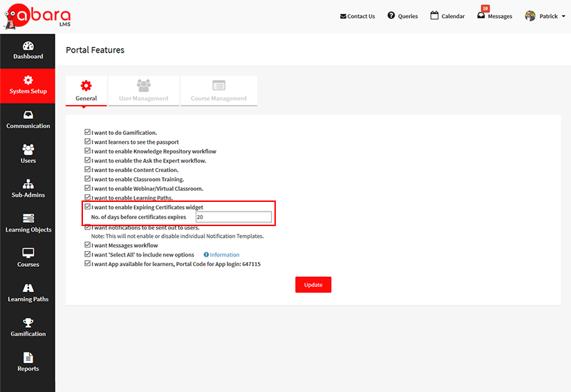571x392 pixels.
Task: Toggle Content Creation checkbox
Action: (87, 169)
